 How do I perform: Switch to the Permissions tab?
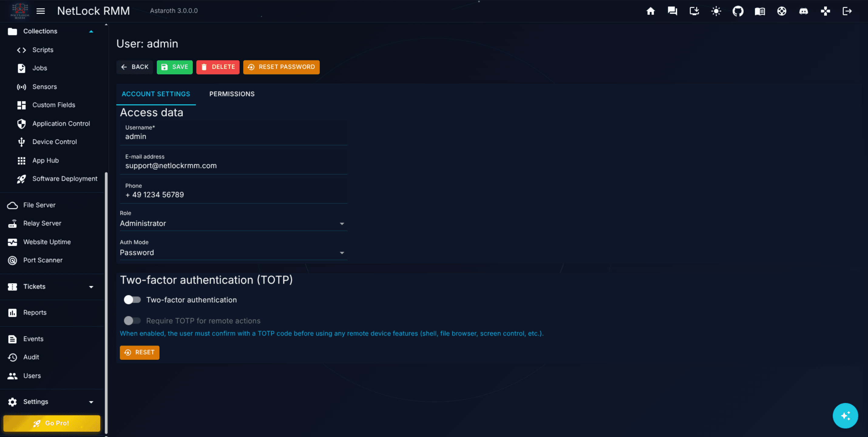[x=232, y=94]
